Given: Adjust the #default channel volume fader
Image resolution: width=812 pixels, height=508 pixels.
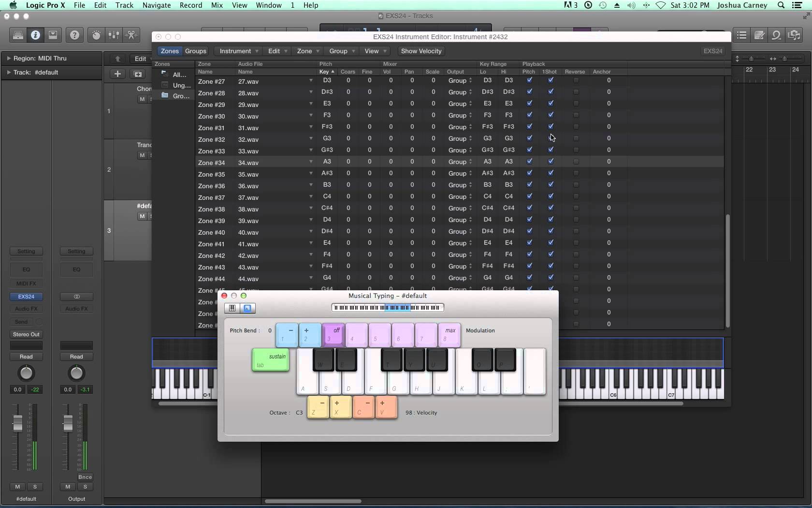Looking at the screenshot, I should point(17,423).
